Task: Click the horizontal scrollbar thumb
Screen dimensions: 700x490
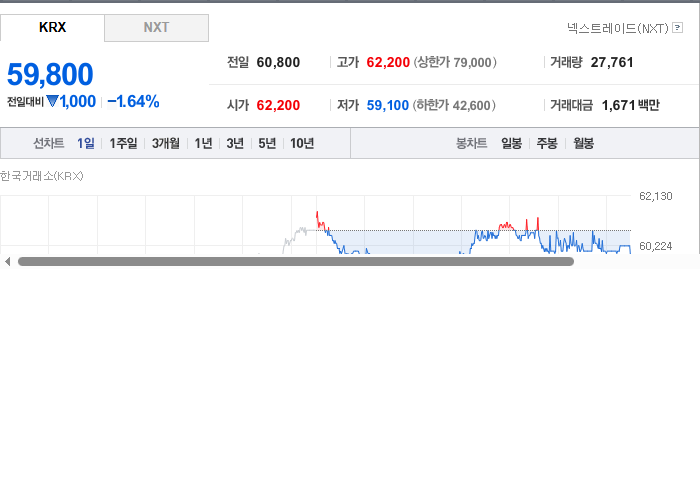Action: pyautogui.click(x=296, y=262)
